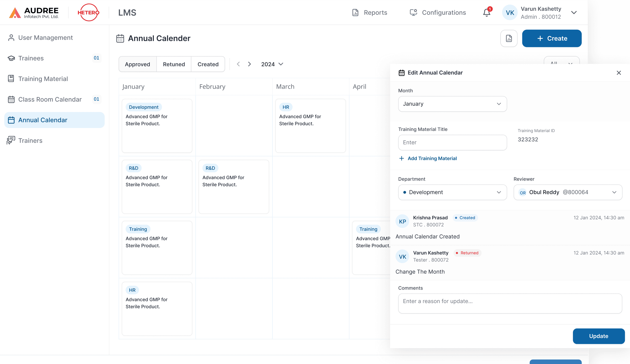
Task: Switch to the Retuned tab
Action: (174, 64)
